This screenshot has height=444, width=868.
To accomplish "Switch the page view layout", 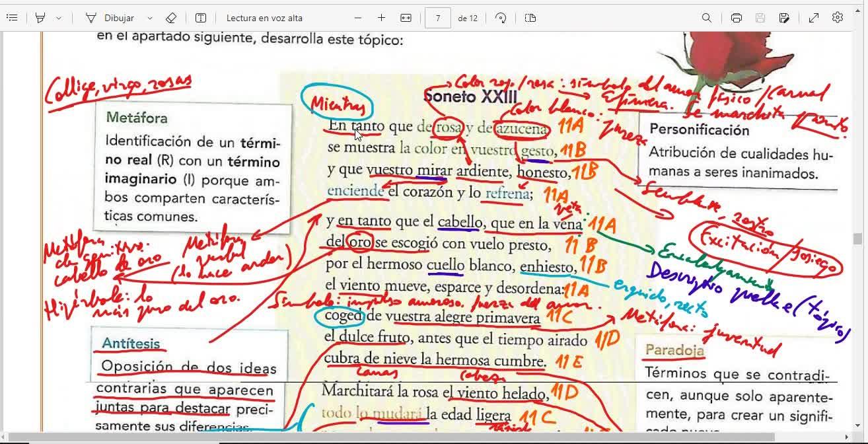I will [530, 18].
